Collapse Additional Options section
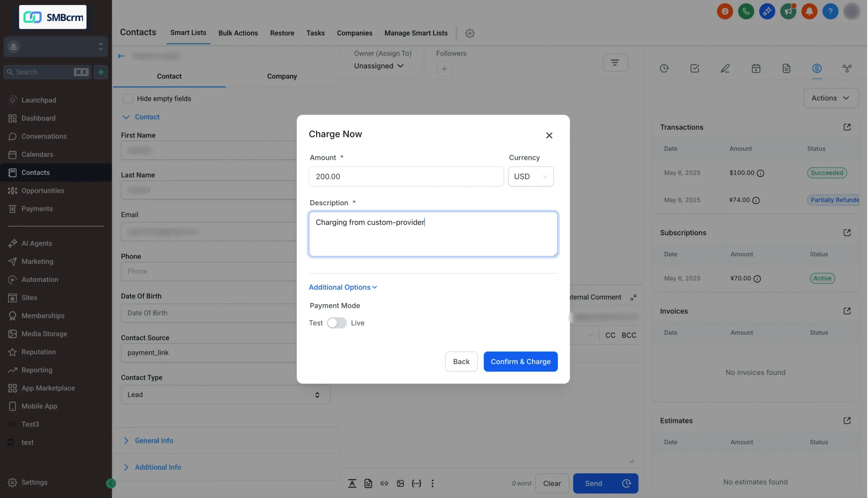 (x=343, y=287)
